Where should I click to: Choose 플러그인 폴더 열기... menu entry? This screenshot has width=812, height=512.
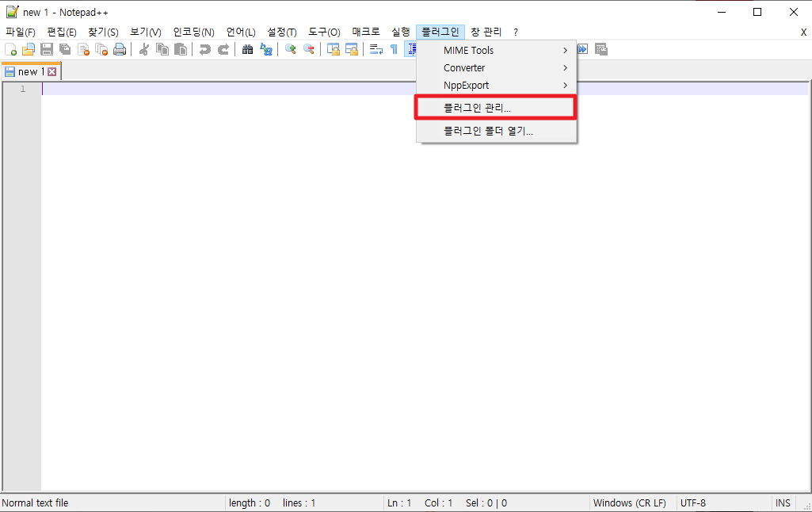coord(496,131)
